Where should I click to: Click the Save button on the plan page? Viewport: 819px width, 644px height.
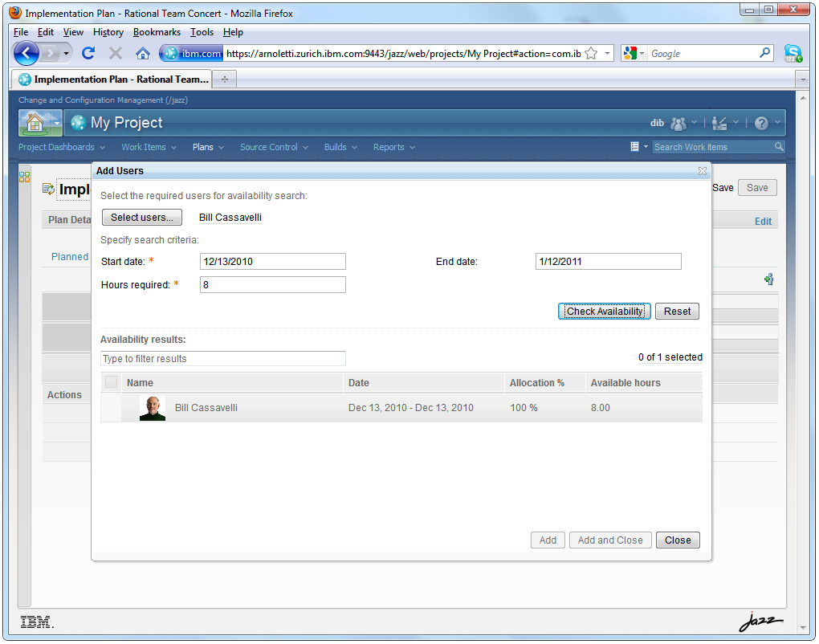click(757, 188)
